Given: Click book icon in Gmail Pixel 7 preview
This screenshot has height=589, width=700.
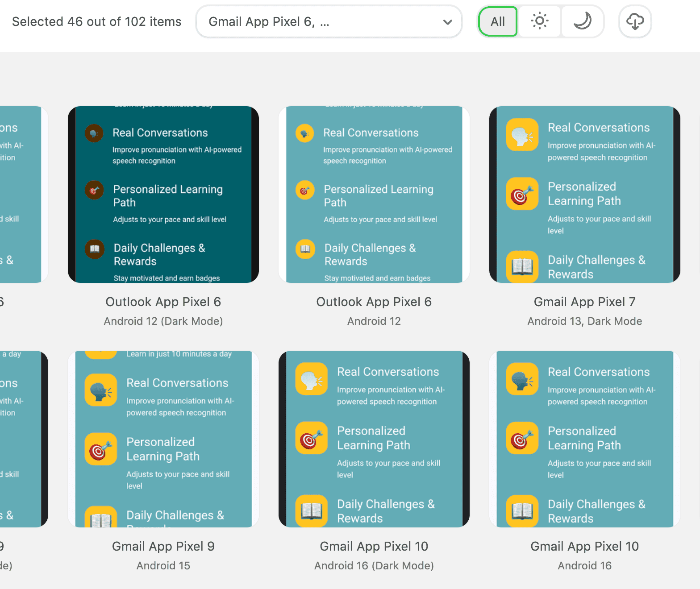Looking at the screenshot, I should 522,266.
